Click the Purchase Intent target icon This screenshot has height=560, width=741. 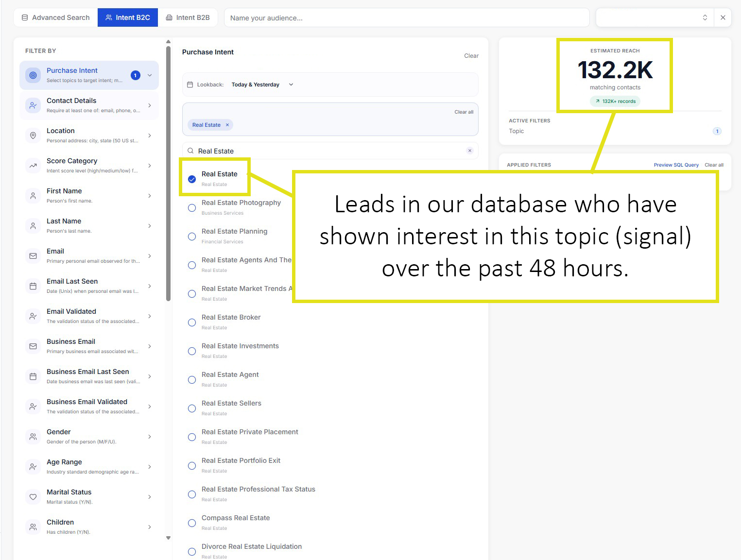33,75
